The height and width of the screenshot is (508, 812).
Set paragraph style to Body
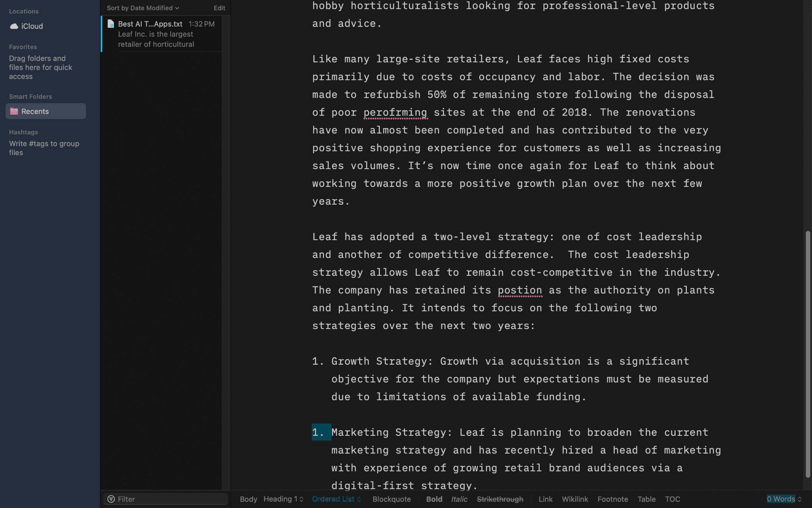248,499
